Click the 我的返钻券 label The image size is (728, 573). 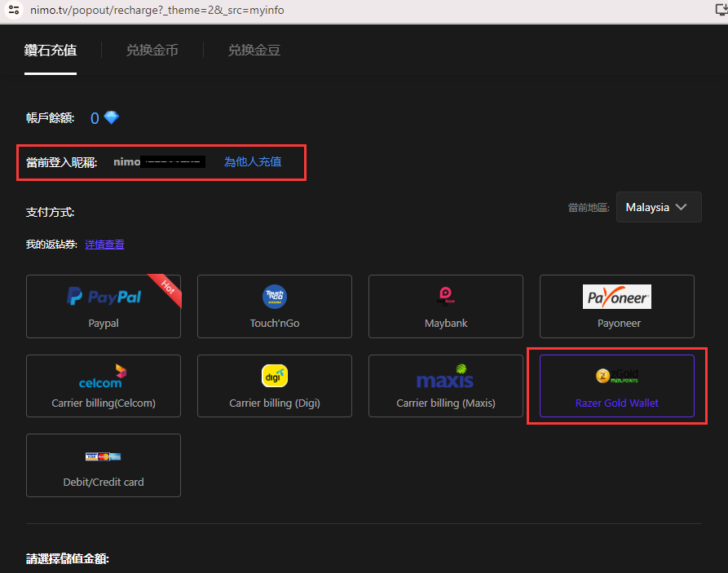(51, 245)
